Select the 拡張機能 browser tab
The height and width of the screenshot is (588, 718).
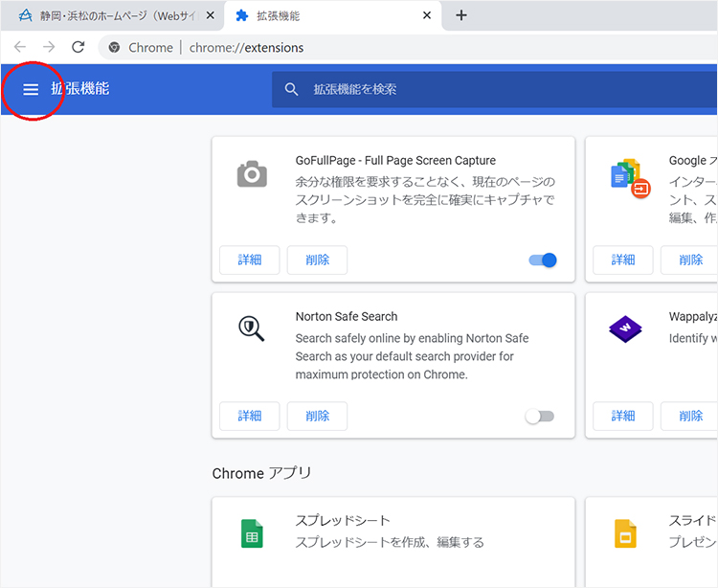click(332, 15)
